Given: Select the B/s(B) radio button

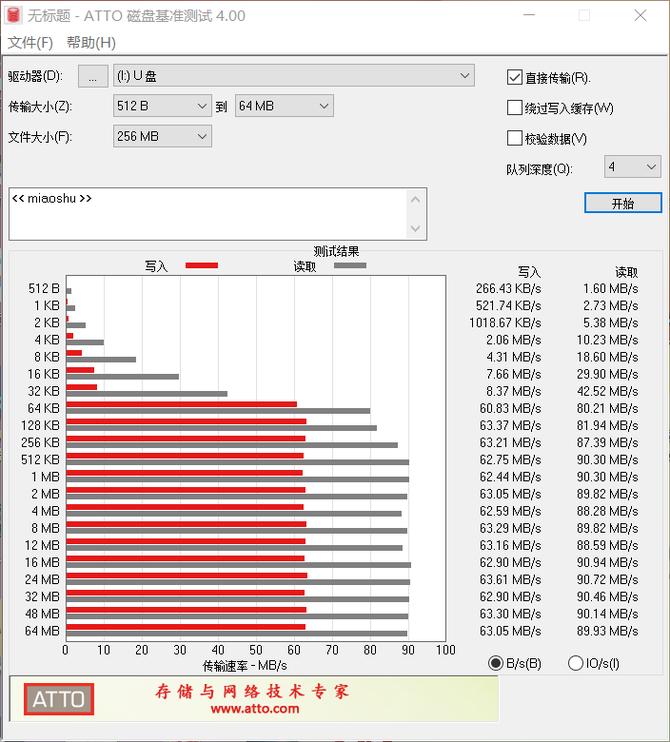Looking at the screenshot, I should [496, 663].
